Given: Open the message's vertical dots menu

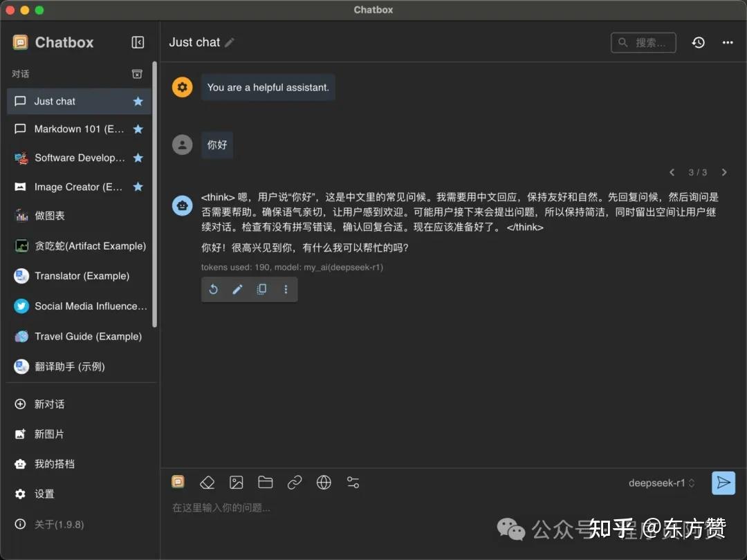Looking at the screenshot, I should pyautogui.click(x=286, y=289).
